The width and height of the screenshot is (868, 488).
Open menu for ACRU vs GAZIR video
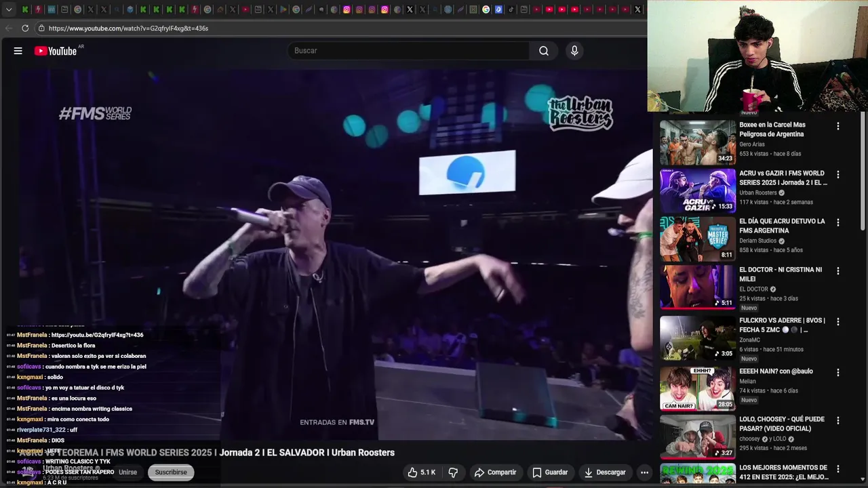tap(837, 174)
